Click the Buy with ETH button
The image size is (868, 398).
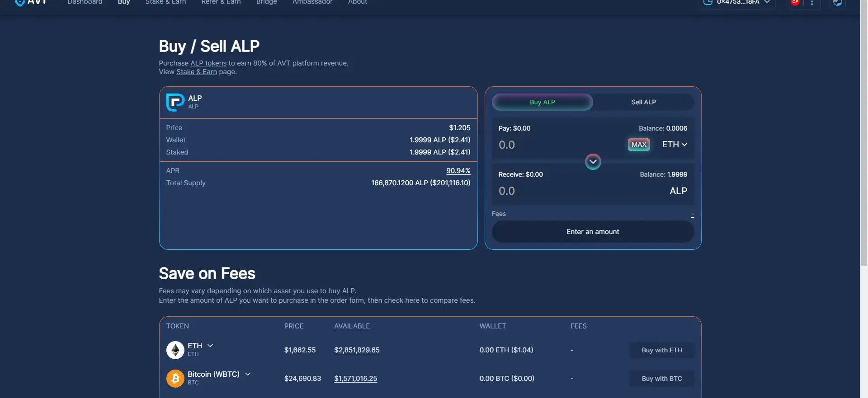(x=661, y=350)
